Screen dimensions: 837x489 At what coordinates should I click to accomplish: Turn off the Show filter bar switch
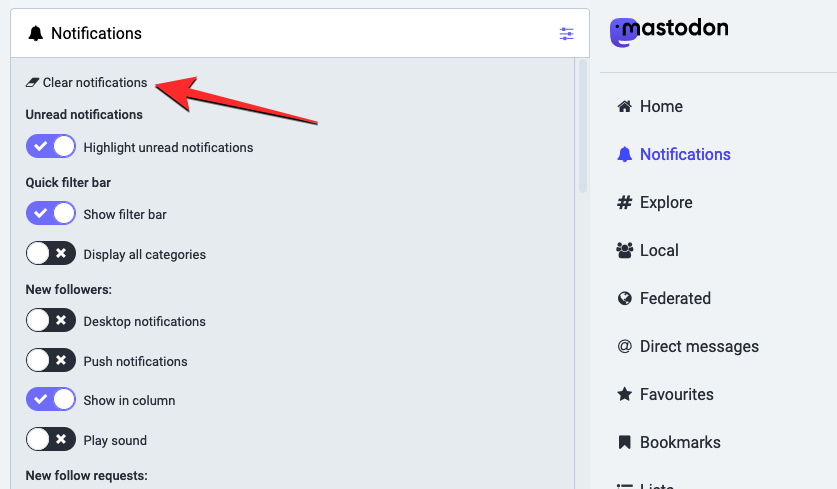click(x=51, y=213)
